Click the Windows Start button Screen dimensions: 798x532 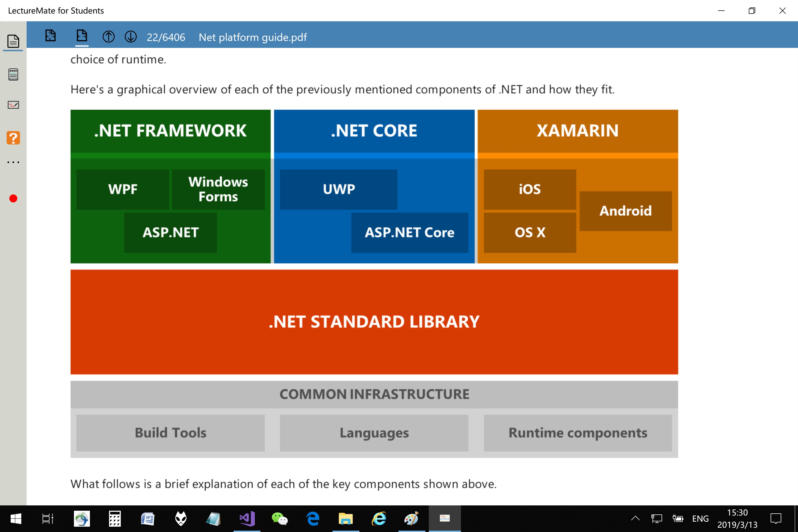coord(16,518)
